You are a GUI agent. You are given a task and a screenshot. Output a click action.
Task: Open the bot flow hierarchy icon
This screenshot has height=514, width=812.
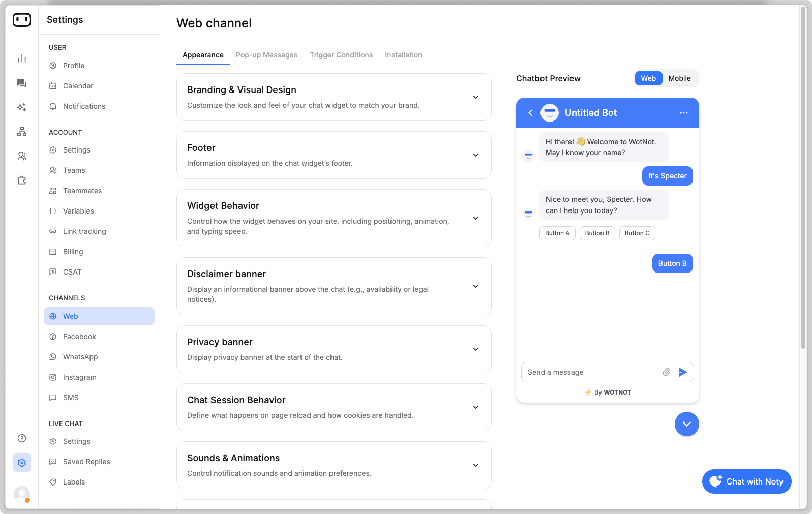(22, 132)
